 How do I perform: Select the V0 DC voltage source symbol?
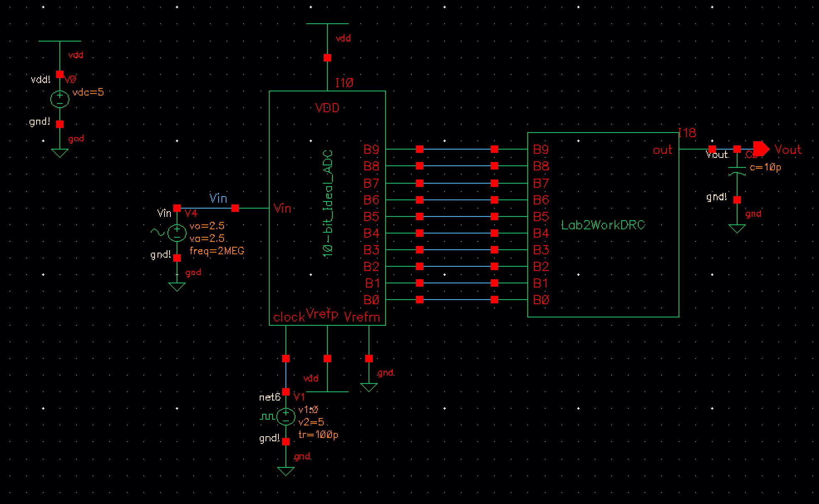coord(60,99)
